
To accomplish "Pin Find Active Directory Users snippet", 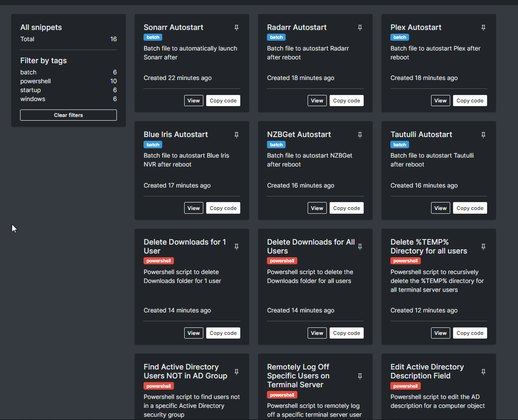I will 237,372.
